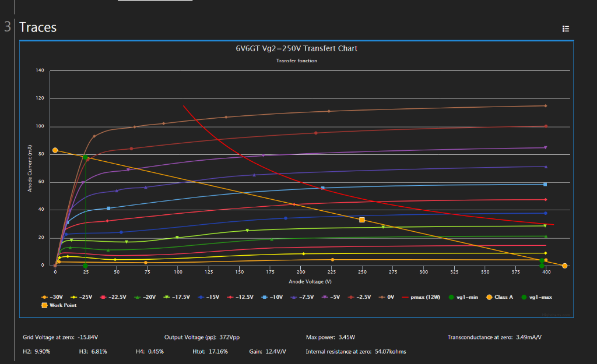This screenshot has width=597, height=364.
Task: Click the orange Work Point square marker
Action: [362, 220]
